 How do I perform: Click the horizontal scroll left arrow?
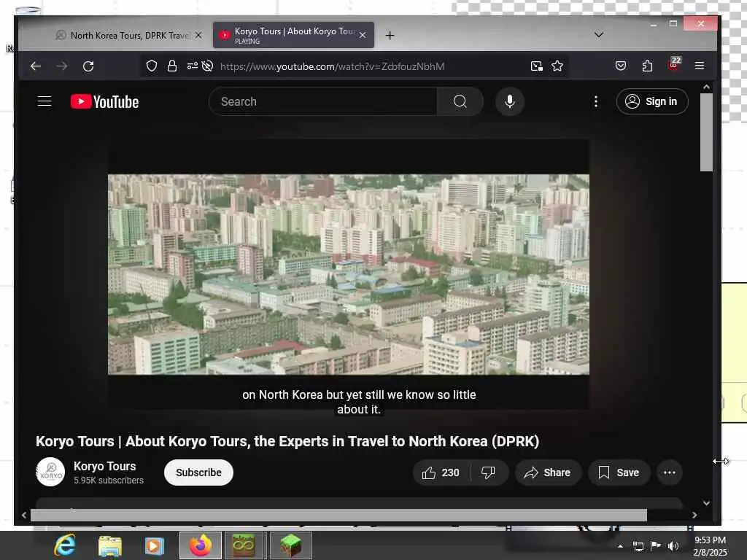(24, 515)
